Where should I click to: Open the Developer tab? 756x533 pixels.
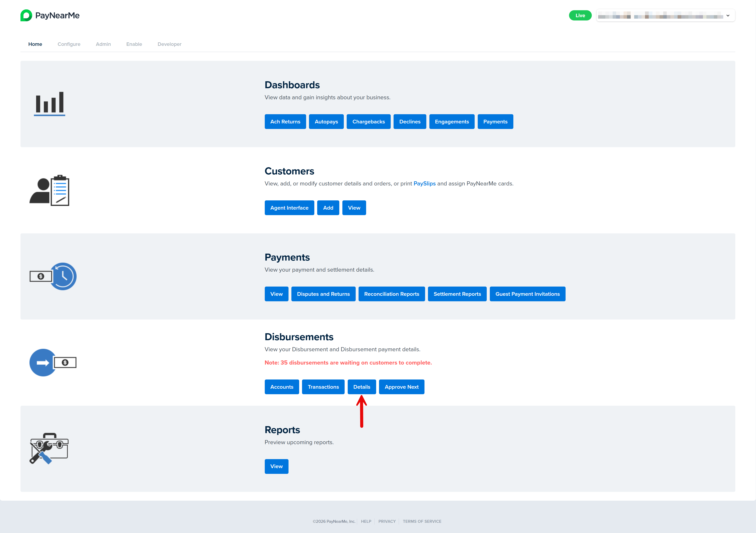[170, 44]
